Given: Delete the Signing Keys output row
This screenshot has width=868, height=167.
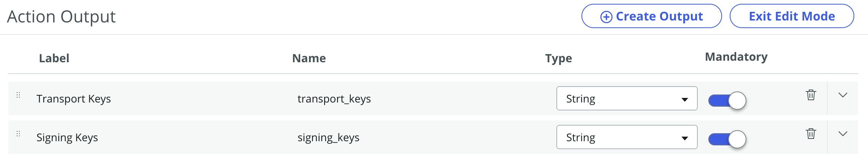Looking at the screenshot, I should [811, 134].
